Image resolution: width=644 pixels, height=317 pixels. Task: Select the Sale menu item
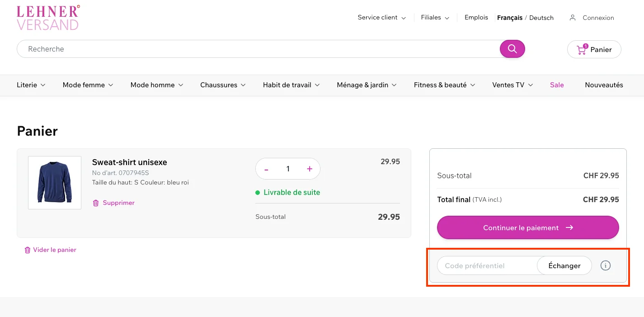click(x=556, y=85)
